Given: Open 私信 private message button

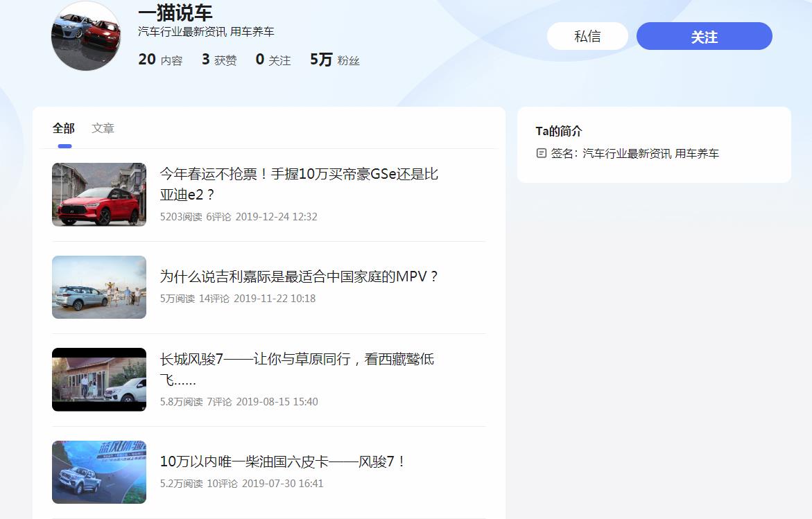Looking at the screenshot, I should click(x=587, y=36).
